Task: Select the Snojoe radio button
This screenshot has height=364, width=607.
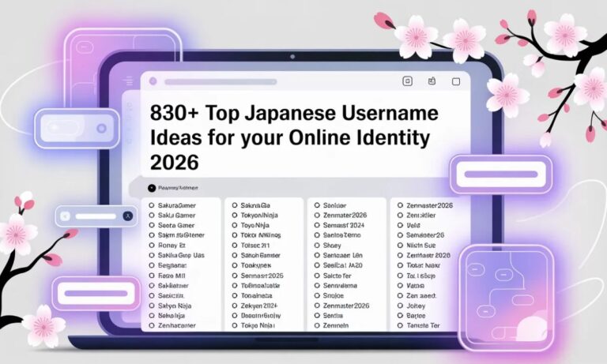Action: click(x=317, y=295)
